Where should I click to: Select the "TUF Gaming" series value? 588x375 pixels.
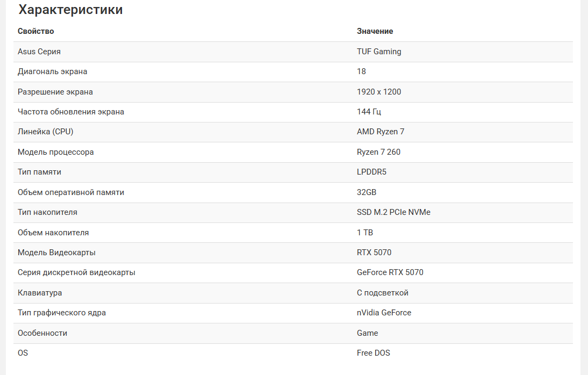[x=379, y=52]
